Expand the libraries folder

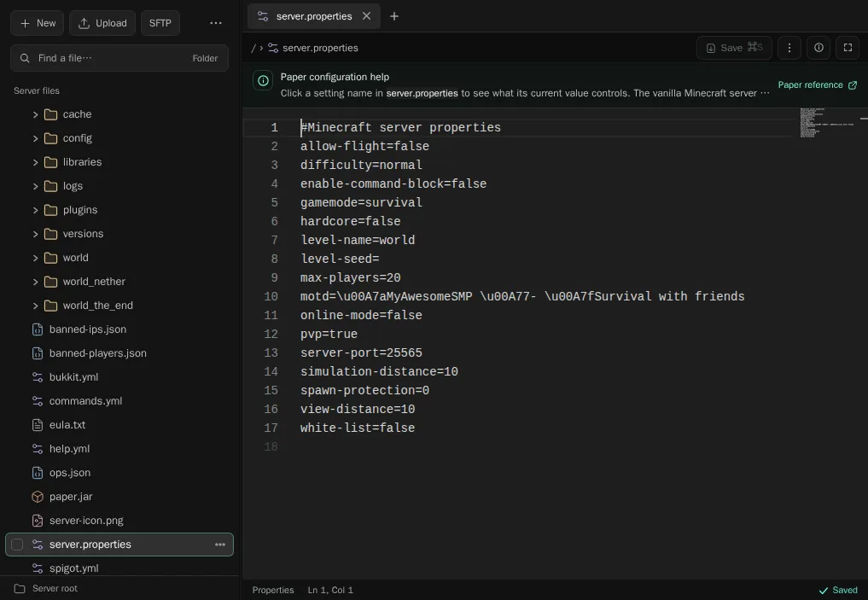pos(36,162)
